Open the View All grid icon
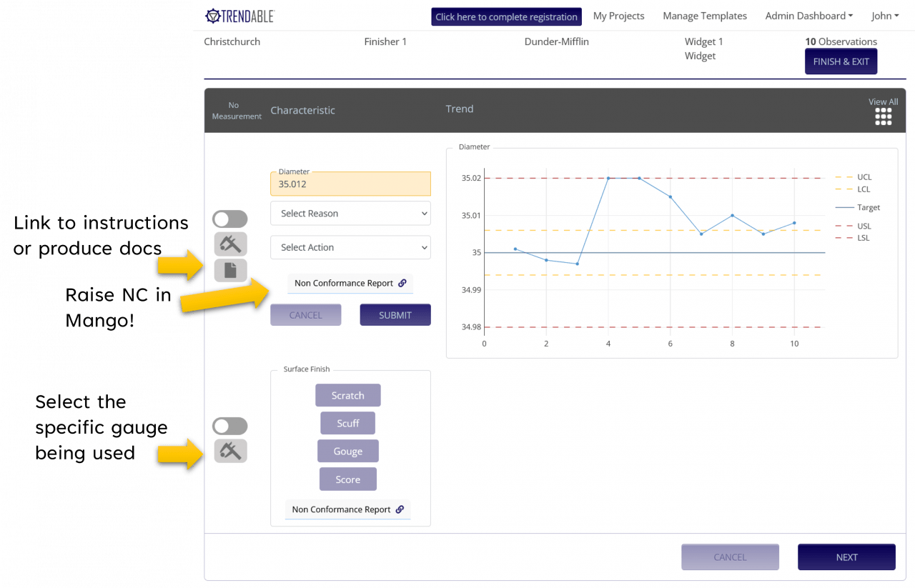The width and height of the screenshot is (915, 588). [x=883, y=116]
